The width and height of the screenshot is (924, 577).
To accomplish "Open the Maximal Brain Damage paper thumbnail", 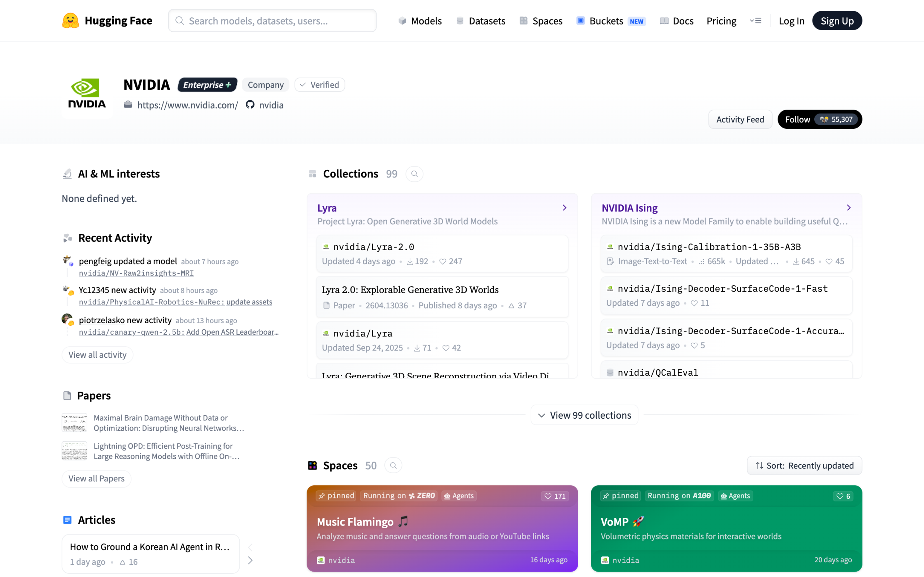I will pyautogui.click(x=74, y=423).
